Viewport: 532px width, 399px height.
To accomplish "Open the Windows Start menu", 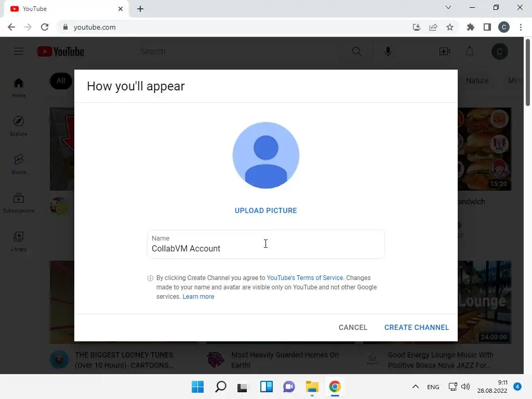I will click(x=197, y=387).
